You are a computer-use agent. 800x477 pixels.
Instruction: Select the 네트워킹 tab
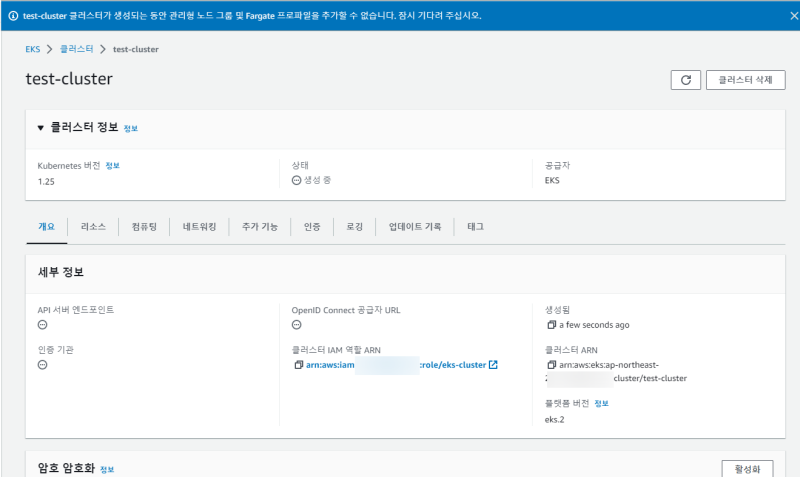pyautogui.click(x=200, y=227)
